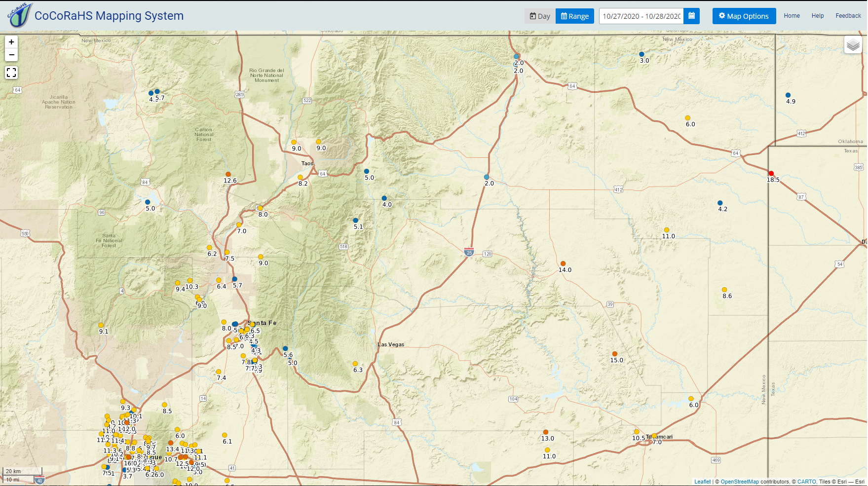Open the layer switcher in the map corner

[x=852, y=45]
